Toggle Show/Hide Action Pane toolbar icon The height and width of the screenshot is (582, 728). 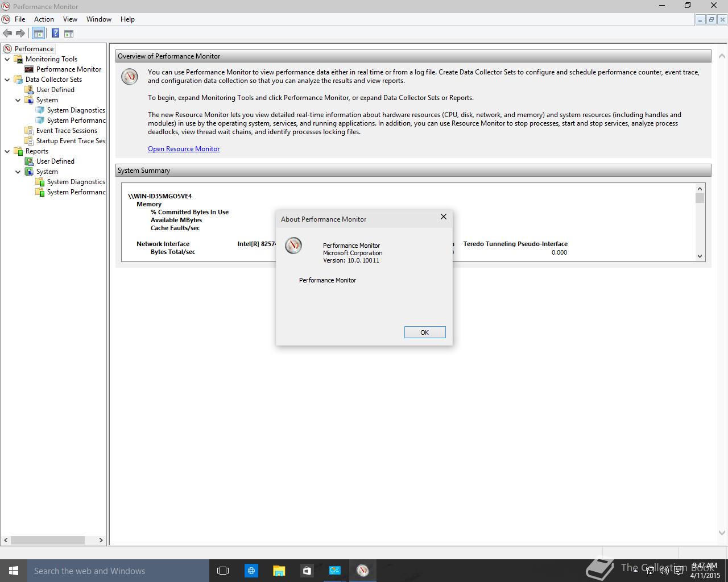tap(69, 34)
